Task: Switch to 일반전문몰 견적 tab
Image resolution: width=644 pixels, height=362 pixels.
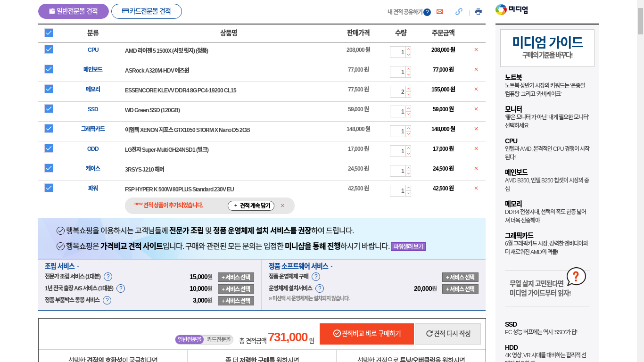Action: [74, 11]
